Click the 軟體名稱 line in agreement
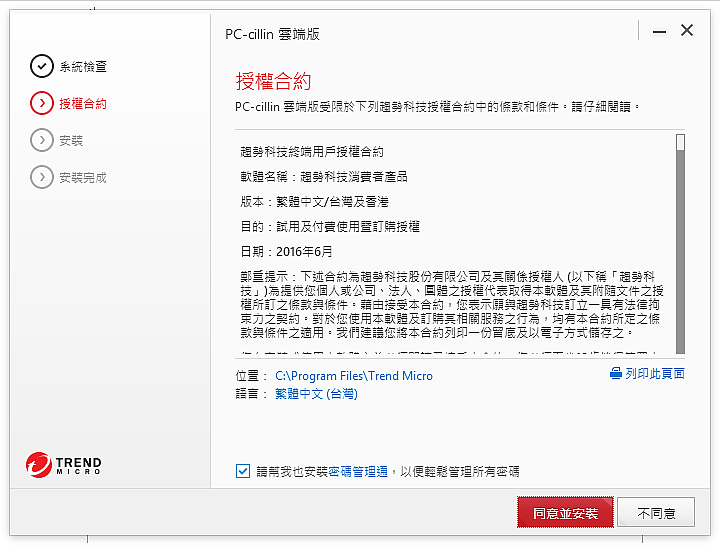720x553 pixels. [324, 176]
